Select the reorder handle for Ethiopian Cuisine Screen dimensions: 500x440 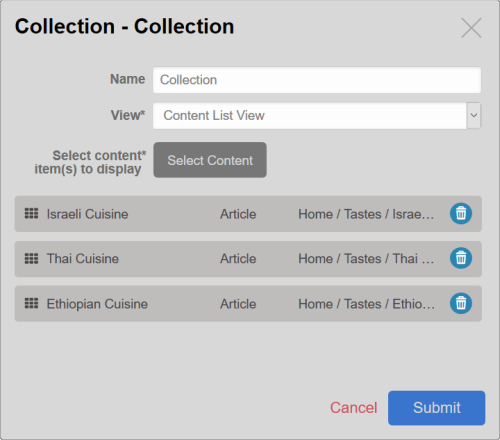[31, 303]
